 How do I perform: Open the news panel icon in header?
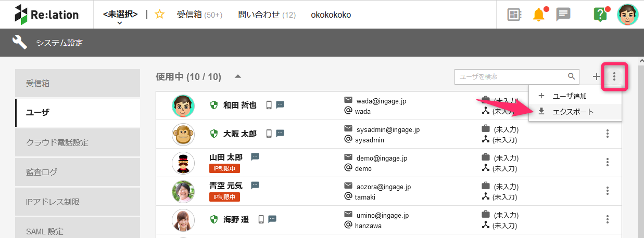(x=514, y=15)
